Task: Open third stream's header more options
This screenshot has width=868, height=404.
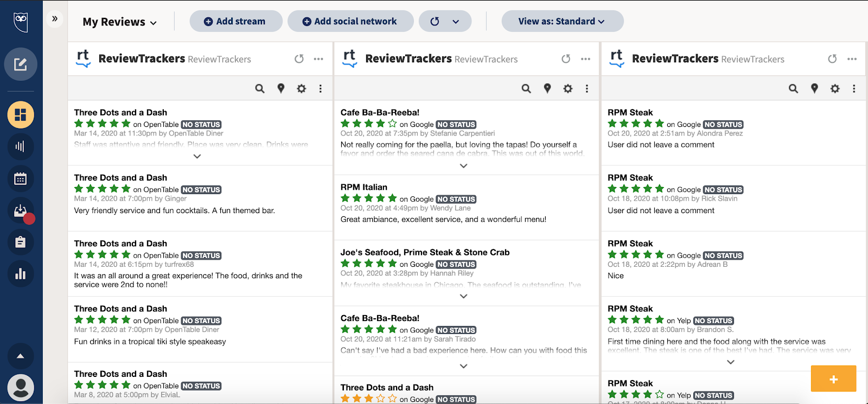Action: (852, 59)
